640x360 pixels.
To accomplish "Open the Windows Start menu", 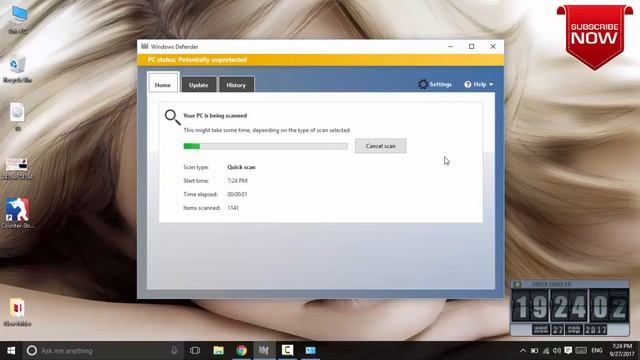I will (x=11, y=350).
